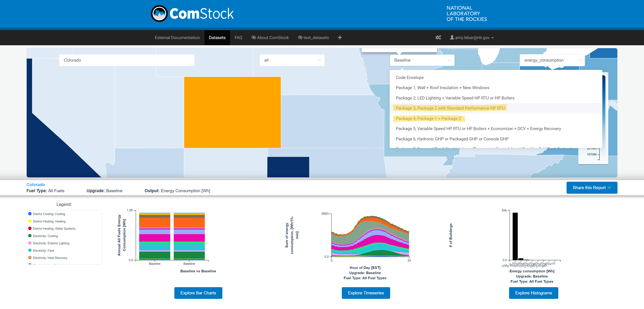Open the settings gears icon
Viewport: 644px width, 309px height.
tap(438, 38)
